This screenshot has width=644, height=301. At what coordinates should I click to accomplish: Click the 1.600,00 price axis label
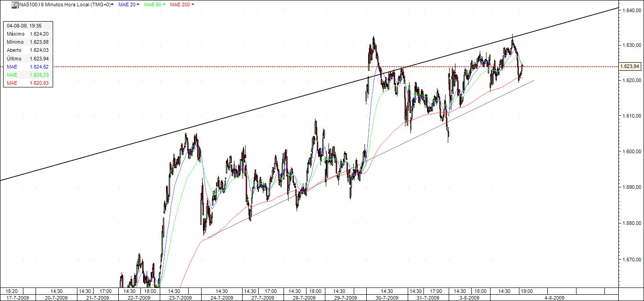point(631,152)
